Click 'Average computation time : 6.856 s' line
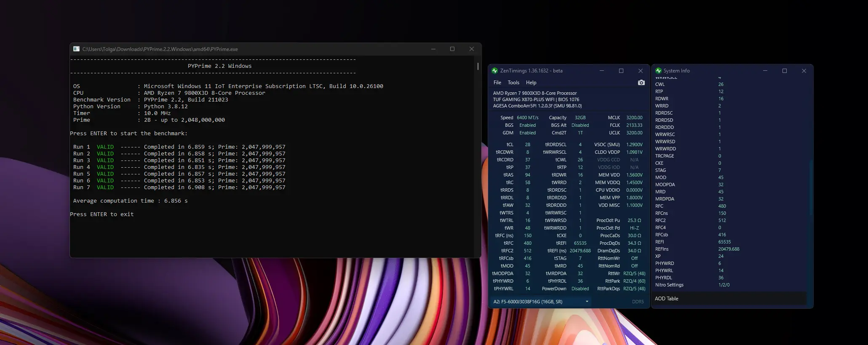 point(131,201)
